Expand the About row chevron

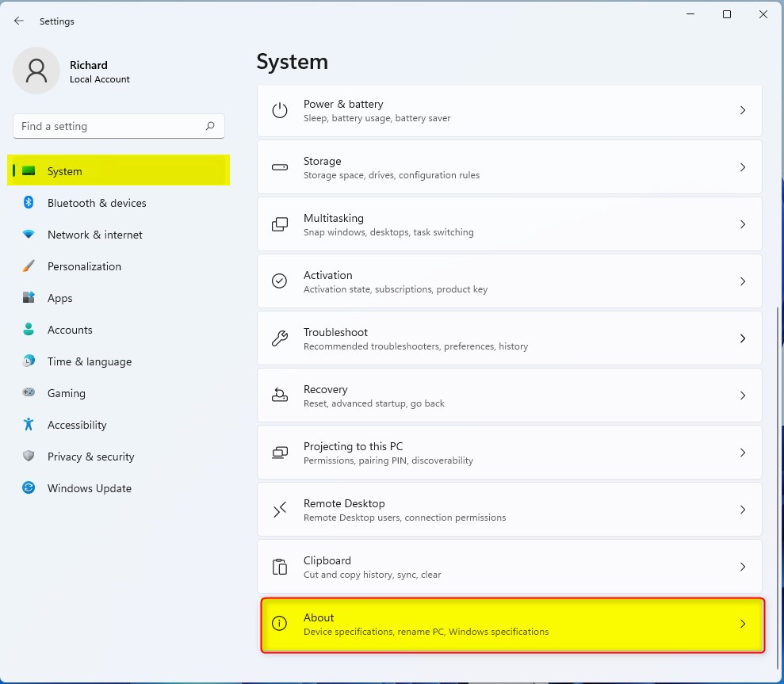point(743,624)
